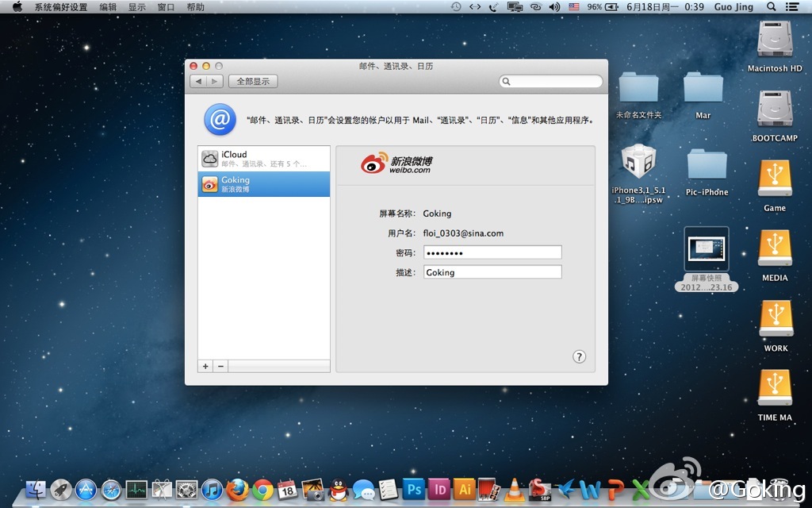Launch Illustrator from the Dock
The image size is (812, 508).
coord(465,489)
